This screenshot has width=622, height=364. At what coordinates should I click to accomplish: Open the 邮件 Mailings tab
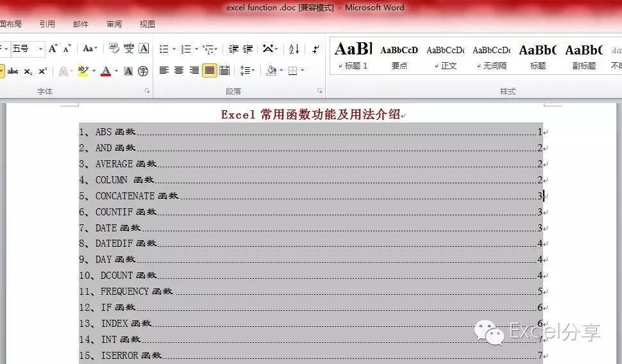click(x=81, y=24)
